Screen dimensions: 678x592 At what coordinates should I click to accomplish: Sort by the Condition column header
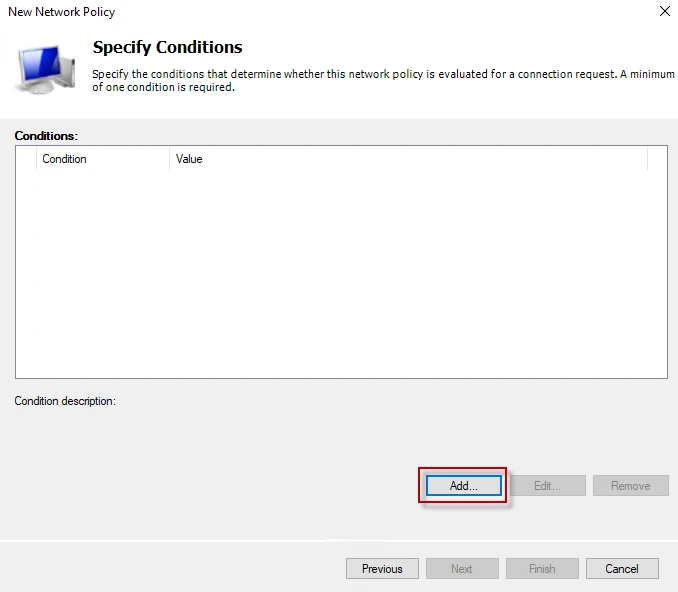point(102,159)
